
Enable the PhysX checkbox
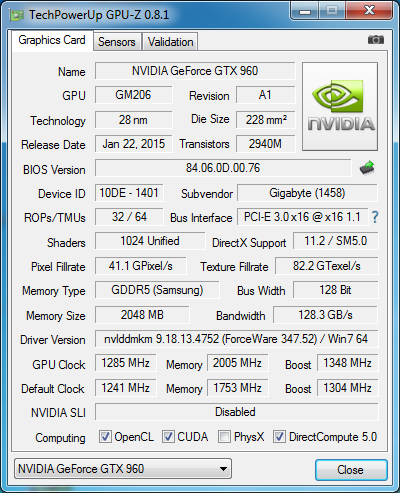click(x=224, y=437)
